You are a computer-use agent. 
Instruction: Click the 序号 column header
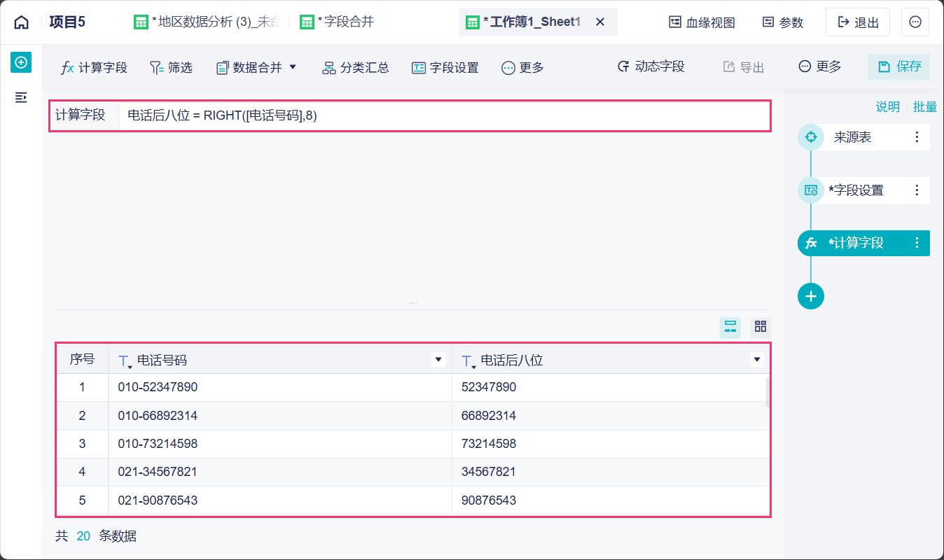click(82, 360)
